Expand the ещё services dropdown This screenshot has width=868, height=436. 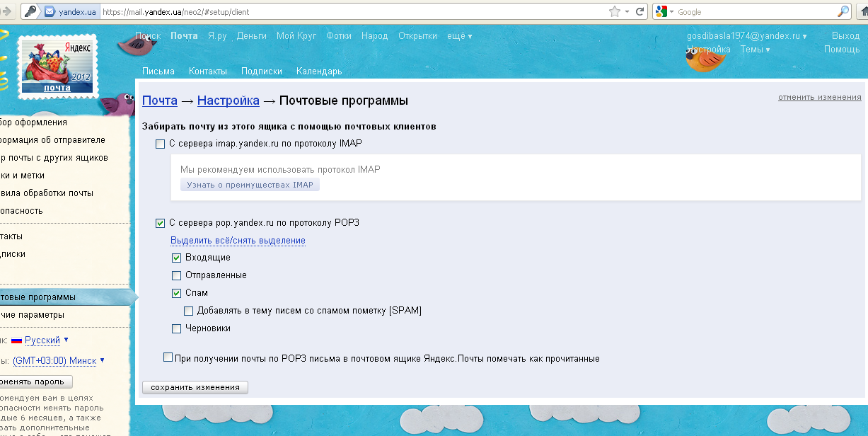click(460, 36)
